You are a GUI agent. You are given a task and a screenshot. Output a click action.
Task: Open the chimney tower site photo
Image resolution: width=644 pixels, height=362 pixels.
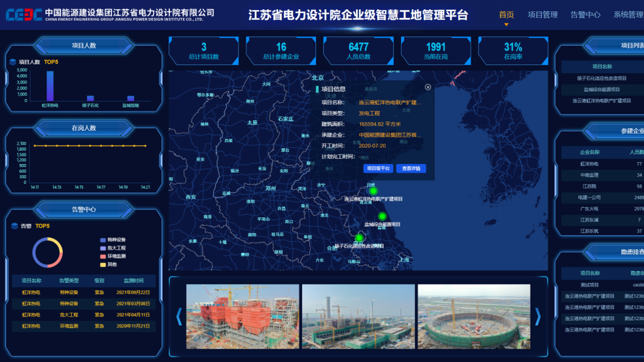point(358,316)
